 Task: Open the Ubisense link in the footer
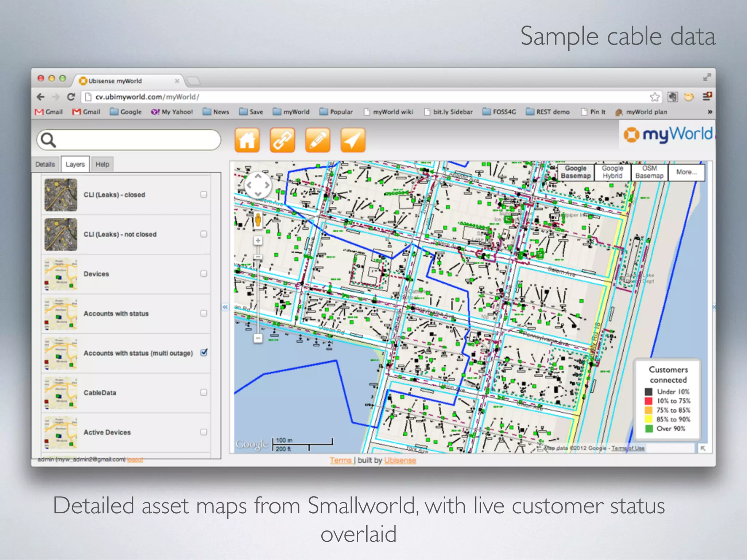tap(400, 460)
